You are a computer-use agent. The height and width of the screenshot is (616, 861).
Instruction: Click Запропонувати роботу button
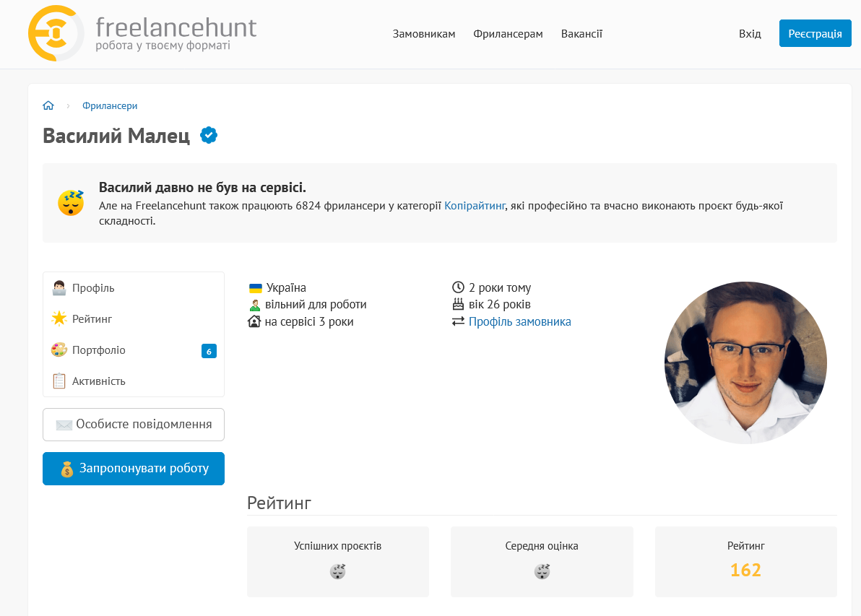pos(134,468)
